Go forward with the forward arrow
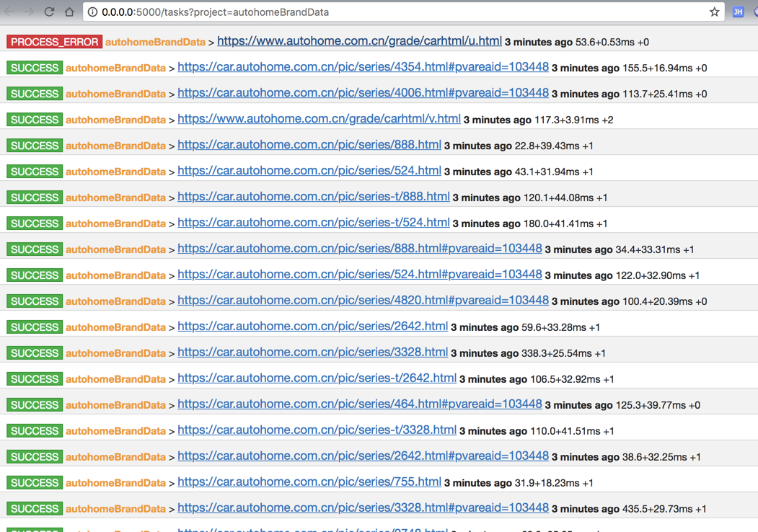Screen dimensions: 758x532 click(x=29, y=12)
